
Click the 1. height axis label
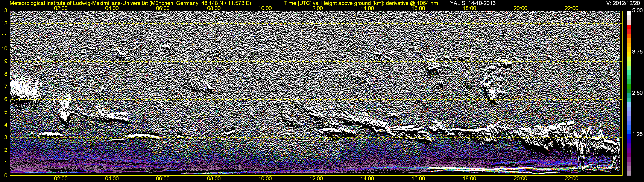(x=6, y=163)
